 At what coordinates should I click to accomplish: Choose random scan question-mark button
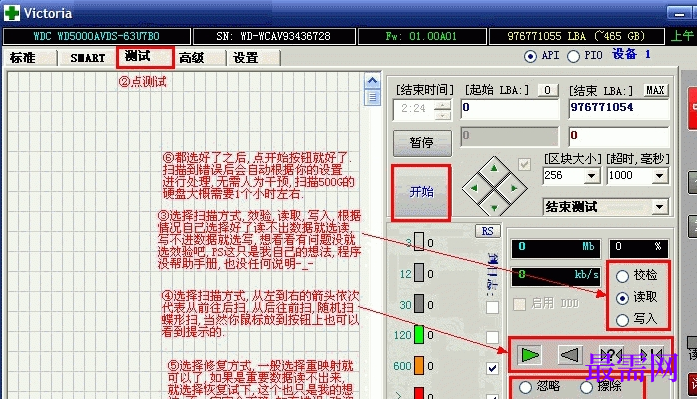(611, 355)
